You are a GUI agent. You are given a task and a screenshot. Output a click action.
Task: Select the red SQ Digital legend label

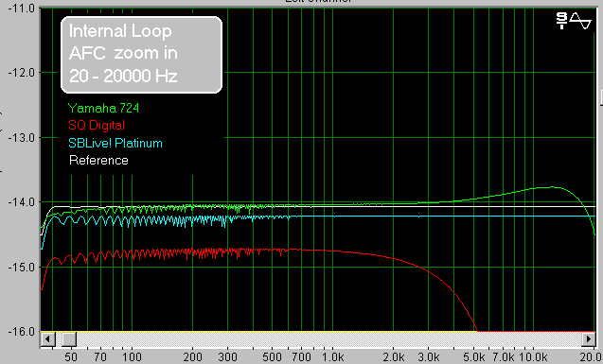click(97, 125)
